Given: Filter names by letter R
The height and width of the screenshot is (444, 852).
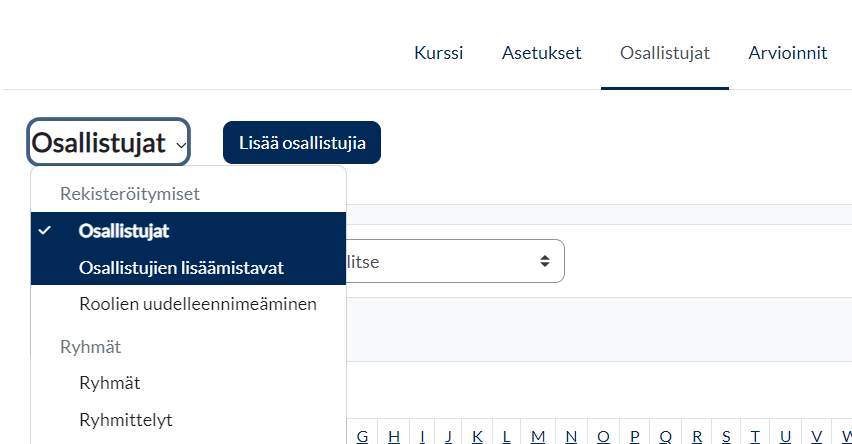Looking at the screenshot, I should (x=697, y=436).
